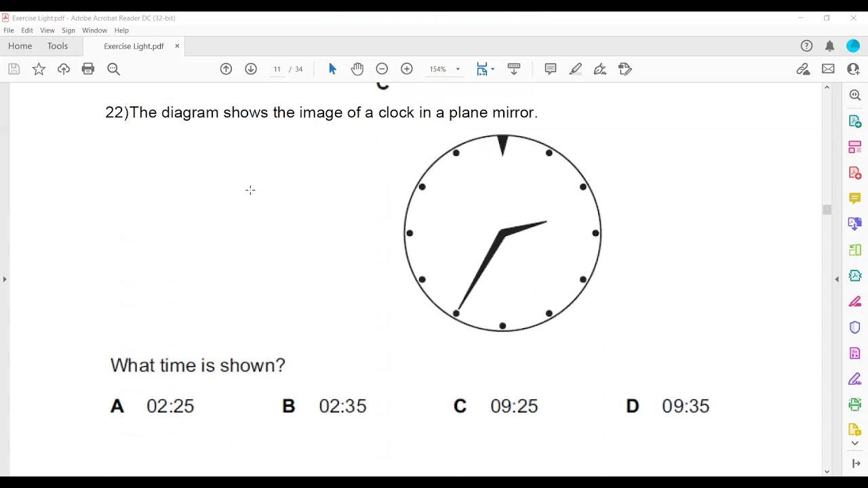Activate the Selection arrow tool

(332, 69)
